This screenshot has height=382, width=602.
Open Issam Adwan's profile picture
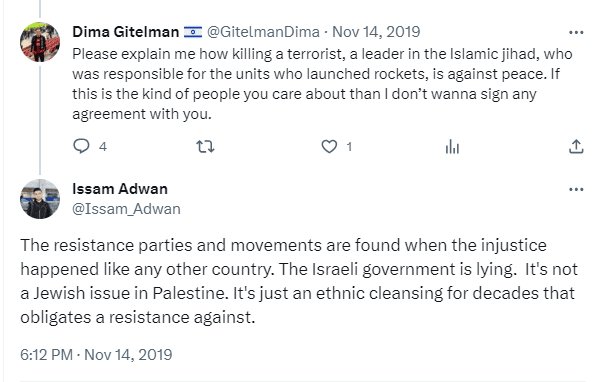[40, 199]
